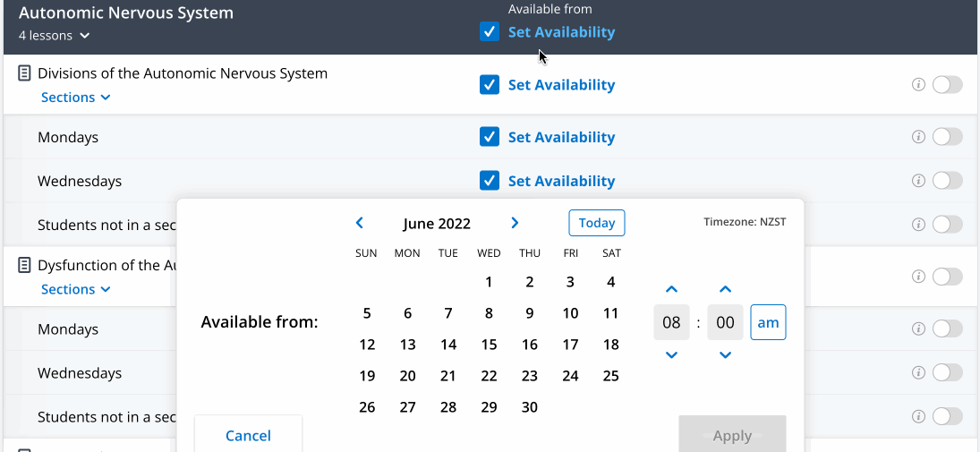Expand the 4 lessons dropdown
Image resolution: width=980 pixels, height=452 pixels.
point(55,36)
